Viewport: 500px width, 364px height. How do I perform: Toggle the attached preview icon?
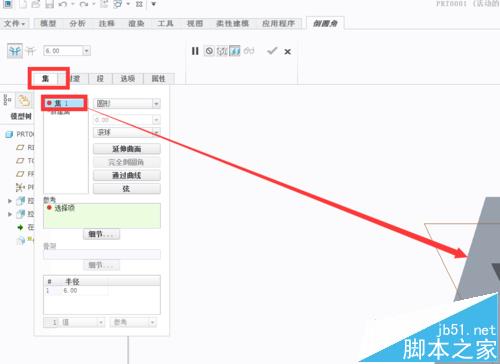point(234,51)
